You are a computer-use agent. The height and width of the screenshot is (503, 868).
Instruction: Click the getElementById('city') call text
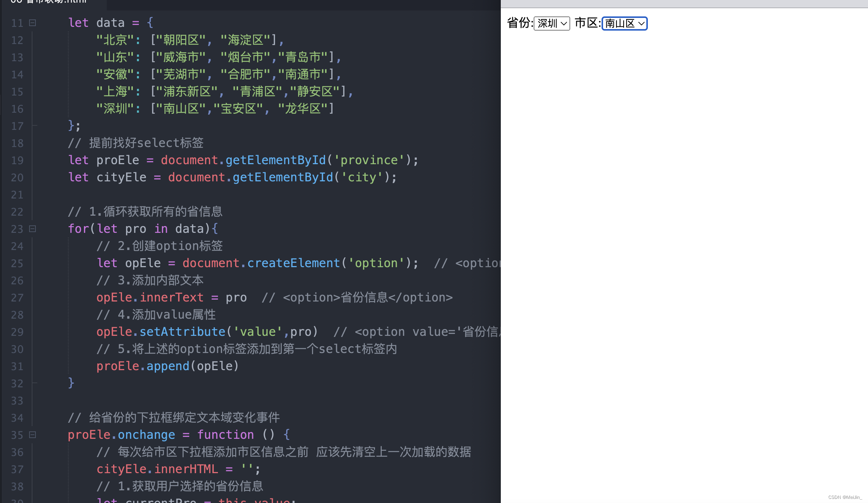311,177
